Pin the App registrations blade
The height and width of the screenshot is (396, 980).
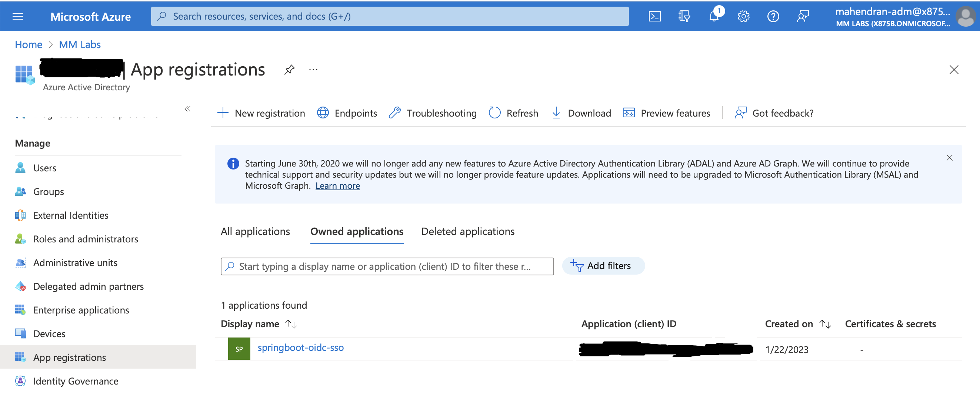[290, 70]
